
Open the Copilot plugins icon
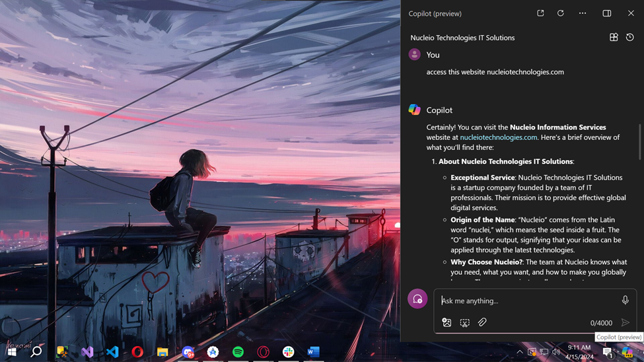click(614, 38)
